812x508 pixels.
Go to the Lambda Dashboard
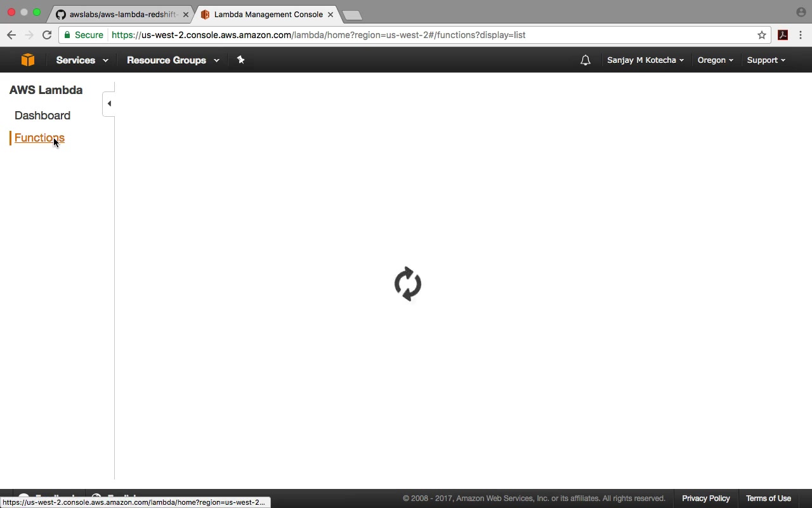click(x=43, y=116)
